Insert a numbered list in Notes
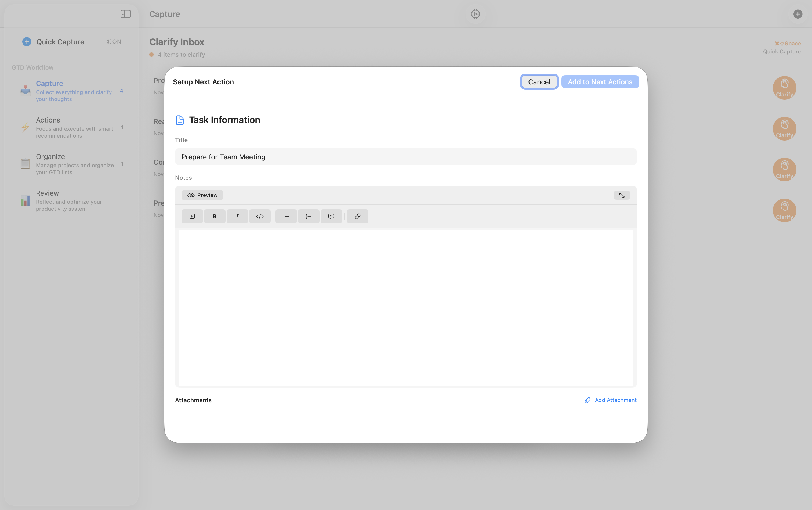The height and width of the screenshot is (510, 812). click(309, 216)
